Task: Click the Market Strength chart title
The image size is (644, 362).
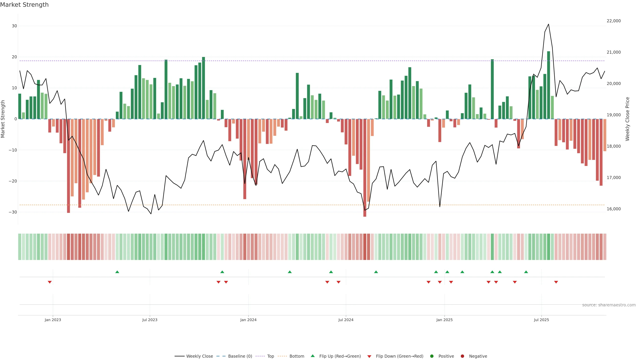Action: [x=24, y=5]
